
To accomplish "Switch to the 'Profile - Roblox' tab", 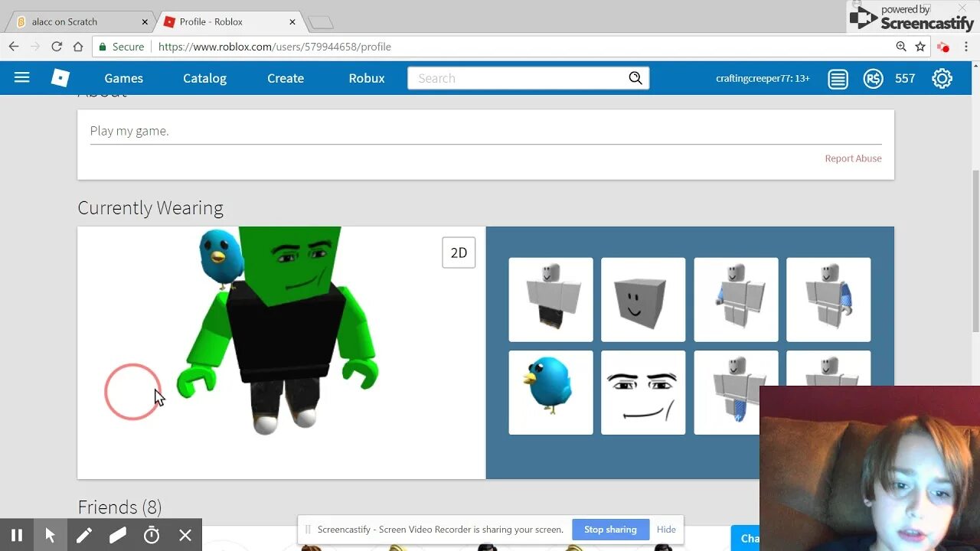I will pyautogui.click(x=229, y=21).
